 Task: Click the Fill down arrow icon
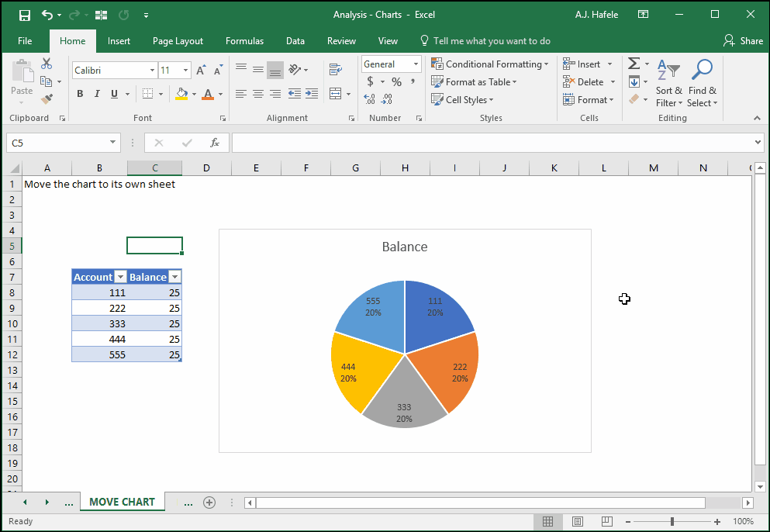(x=634, y=81)
